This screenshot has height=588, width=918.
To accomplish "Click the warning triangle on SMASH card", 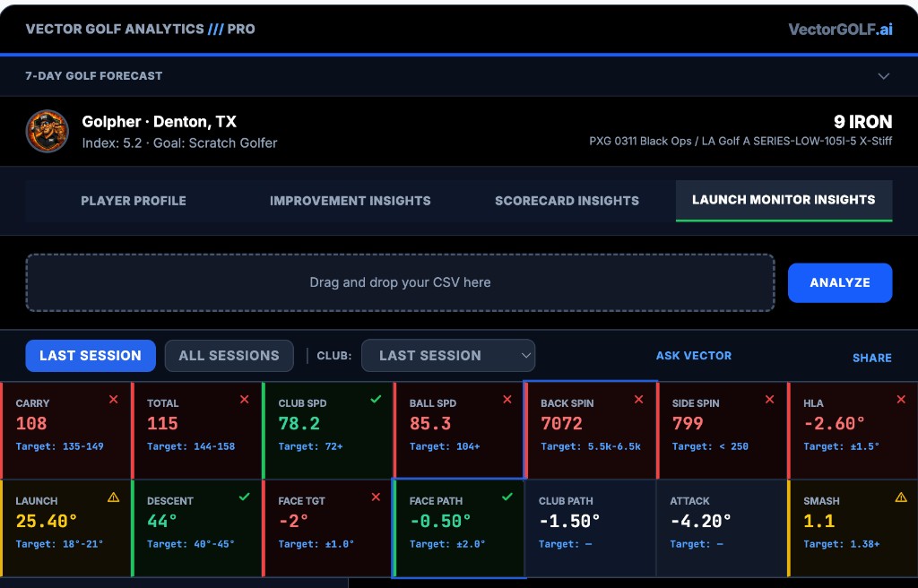I will point(901,497).
